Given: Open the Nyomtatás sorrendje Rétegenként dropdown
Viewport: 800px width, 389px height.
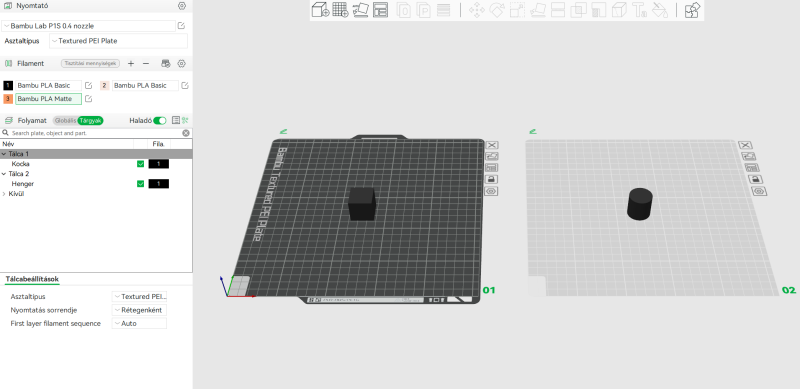Looking at the screenshot, I should (139, 310).
